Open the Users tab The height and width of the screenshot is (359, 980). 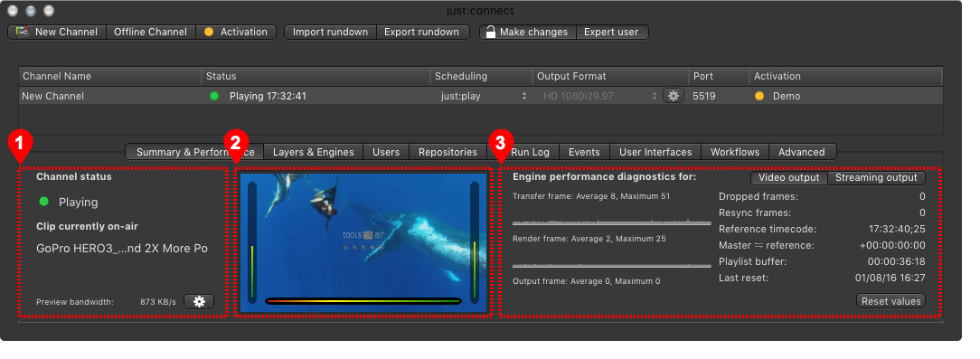point(386,152)
